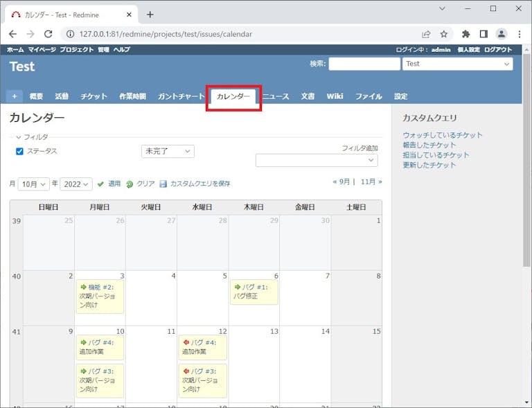The height and width of the screenshot is (408, 532).
Task: Click the クリア reload icon
Action: [130, 184]
